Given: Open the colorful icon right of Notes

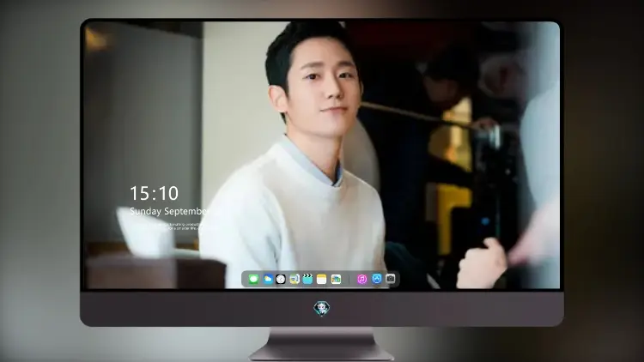Looking at the screenshot, I should point(336,279).
